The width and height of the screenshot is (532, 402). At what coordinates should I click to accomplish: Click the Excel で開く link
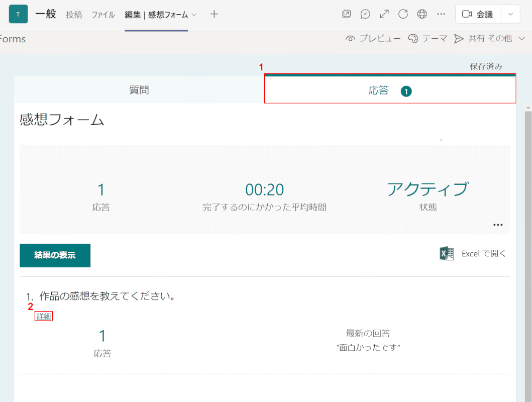click(483, 254)
